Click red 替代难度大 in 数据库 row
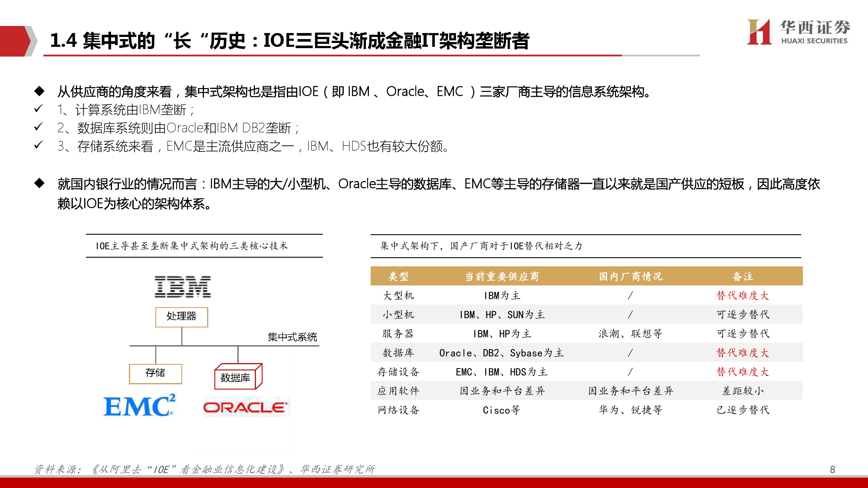The image size is (868, 488). (743, 353)
